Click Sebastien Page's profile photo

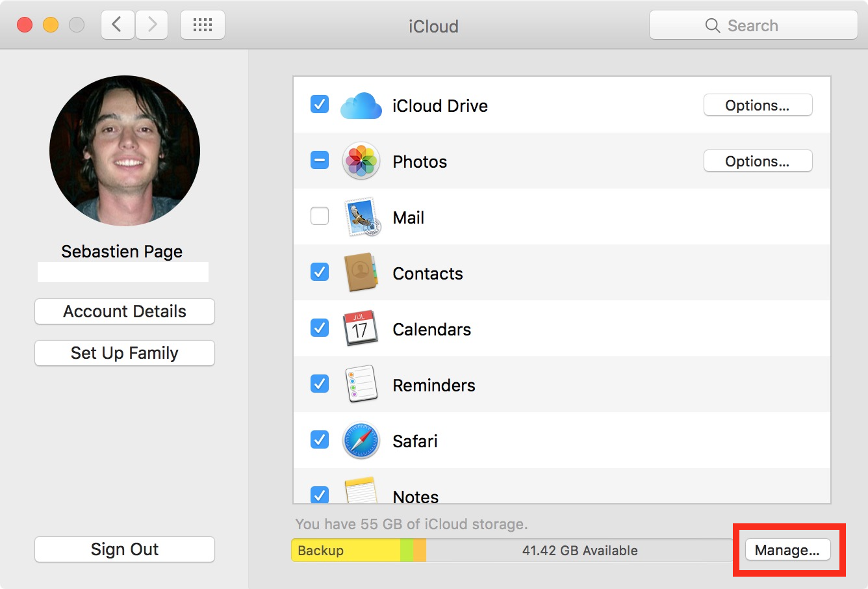click(x=125, y=151)
